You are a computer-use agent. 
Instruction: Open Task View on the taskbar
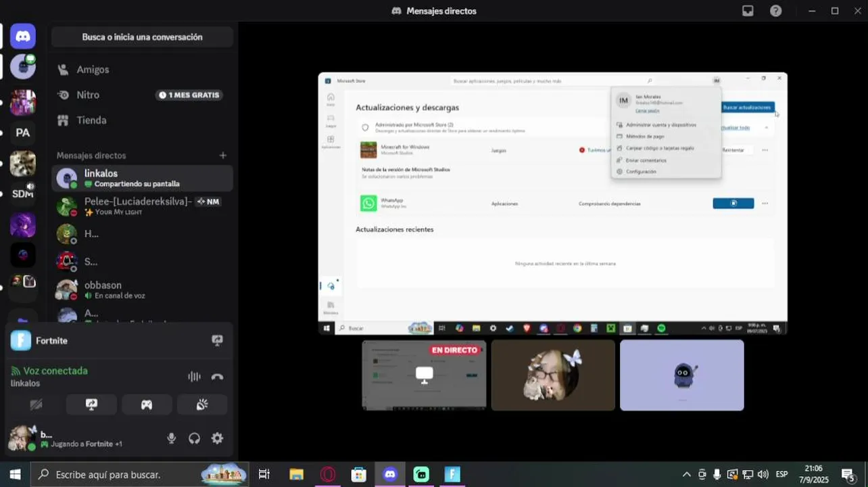[x=264, y=475]
